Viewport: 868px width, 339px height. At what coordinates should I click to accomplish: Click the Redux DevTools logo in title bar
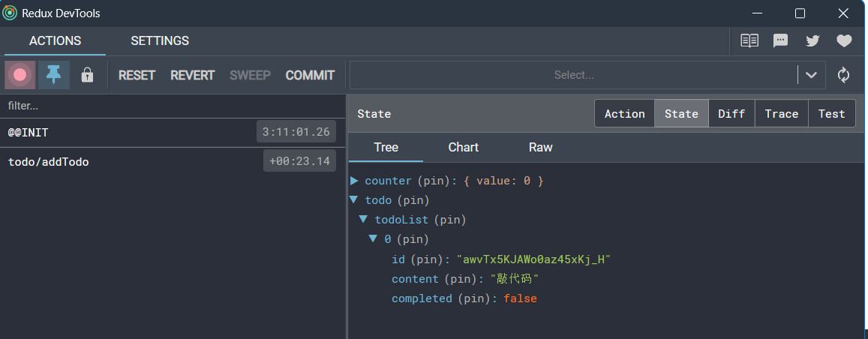click(x=10, y=13)
